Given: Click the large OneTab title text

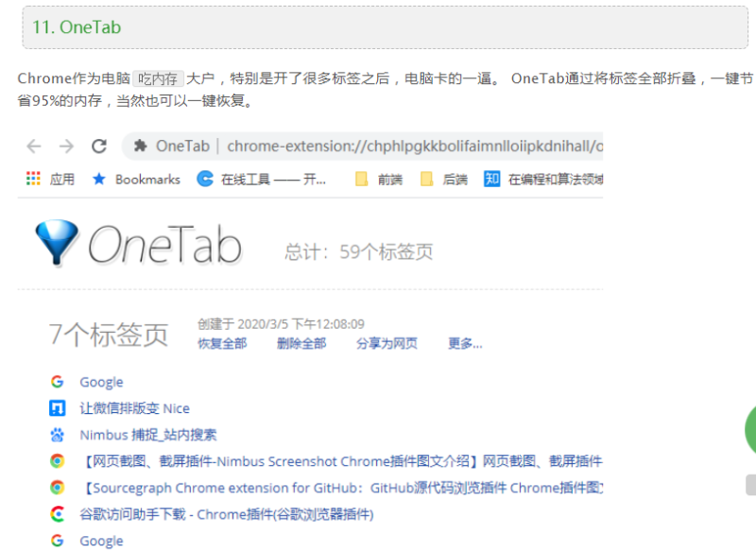Looking at the screenshot, I should [x=164, y=245].
